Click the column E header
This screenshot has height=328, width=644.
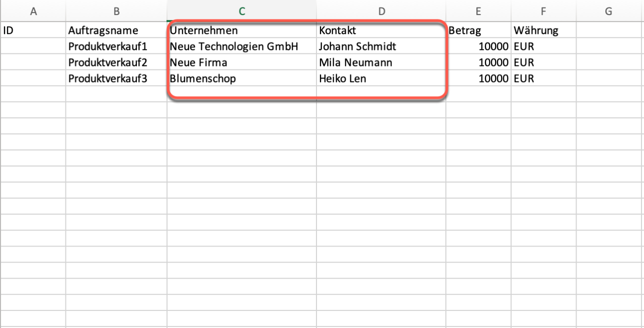[478, 11]
